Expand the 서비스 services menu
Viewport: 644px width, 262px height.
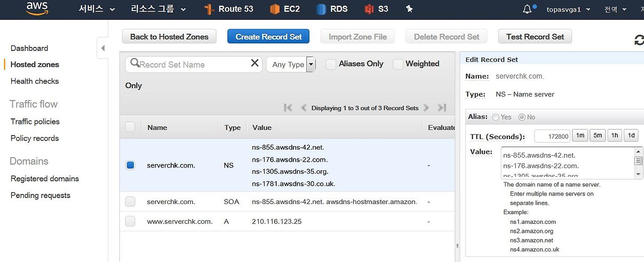coord(97,9)
